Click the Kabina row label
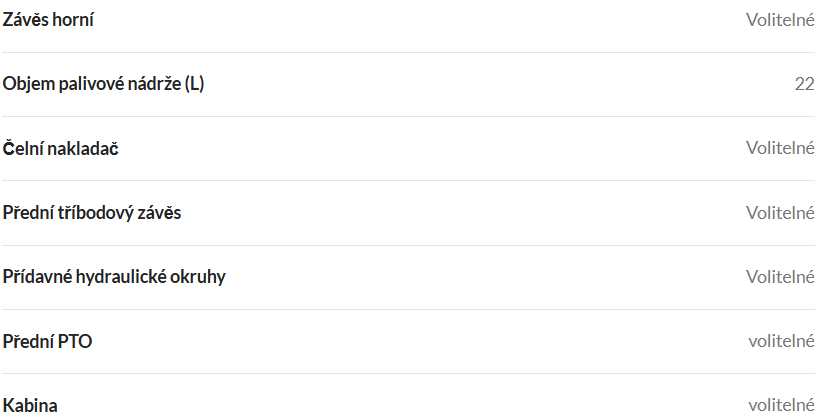The width and height of the screenshot is (818, 419). 30,405
